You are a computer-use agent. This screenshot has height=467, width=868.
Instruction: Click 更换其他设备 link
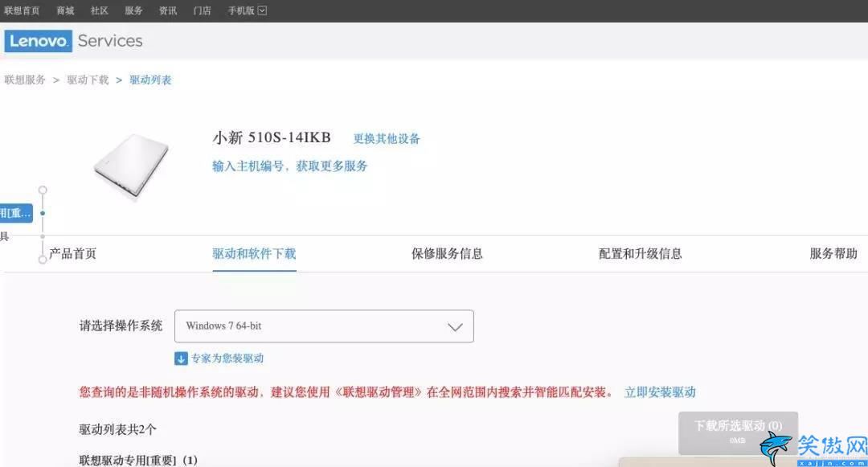387,139
